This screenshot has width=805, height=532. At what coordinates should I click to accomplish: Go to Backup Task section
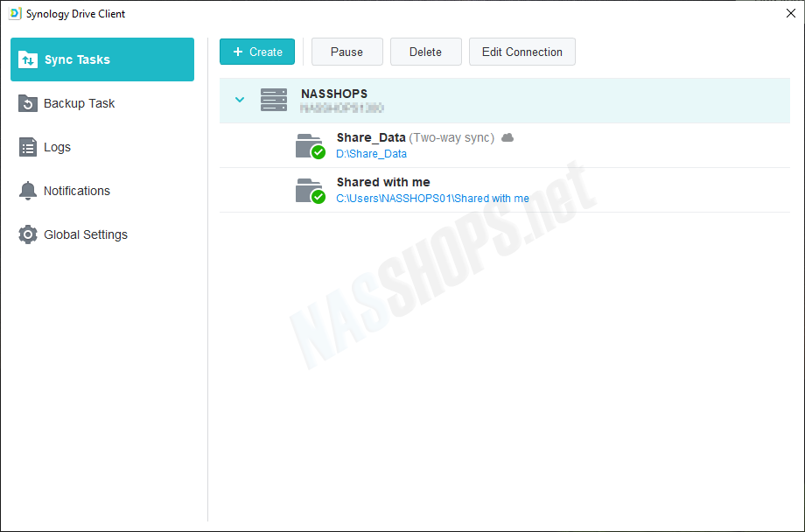pos(102,103)
